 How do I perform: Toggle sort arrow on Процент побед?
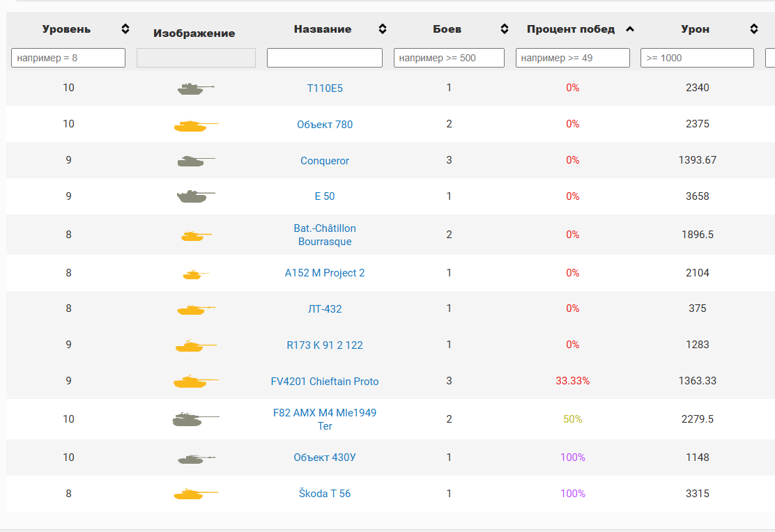[630, 29]
